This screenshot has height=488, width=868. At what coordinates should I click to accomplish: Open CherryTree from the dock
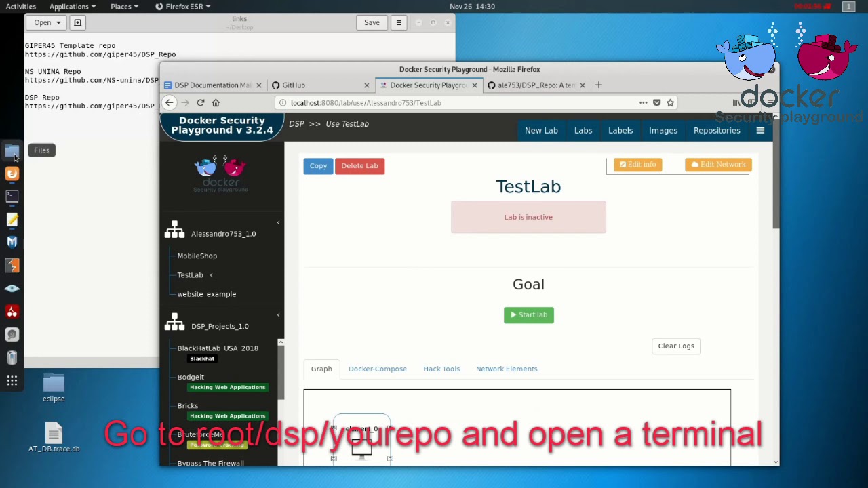12,312
